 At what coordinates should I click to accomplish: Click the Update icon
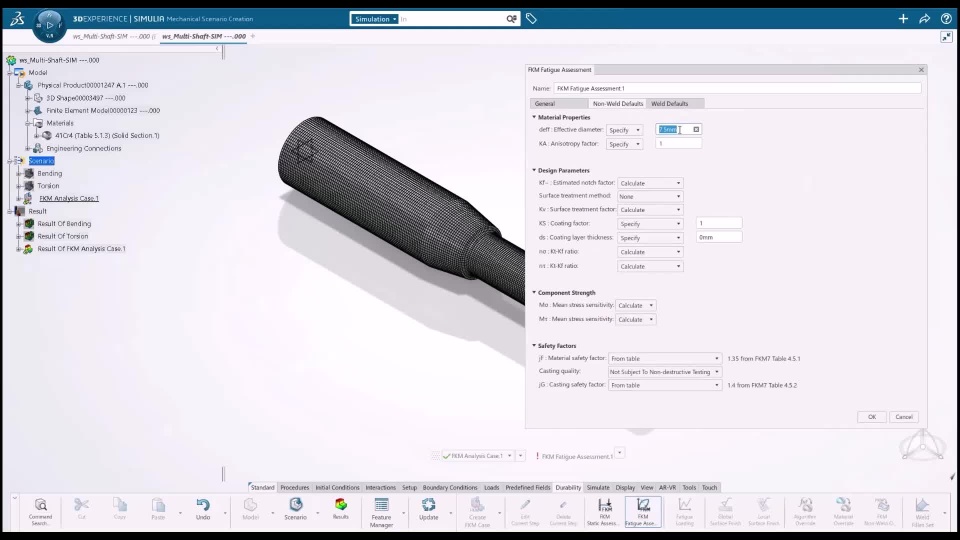point(429,505)
